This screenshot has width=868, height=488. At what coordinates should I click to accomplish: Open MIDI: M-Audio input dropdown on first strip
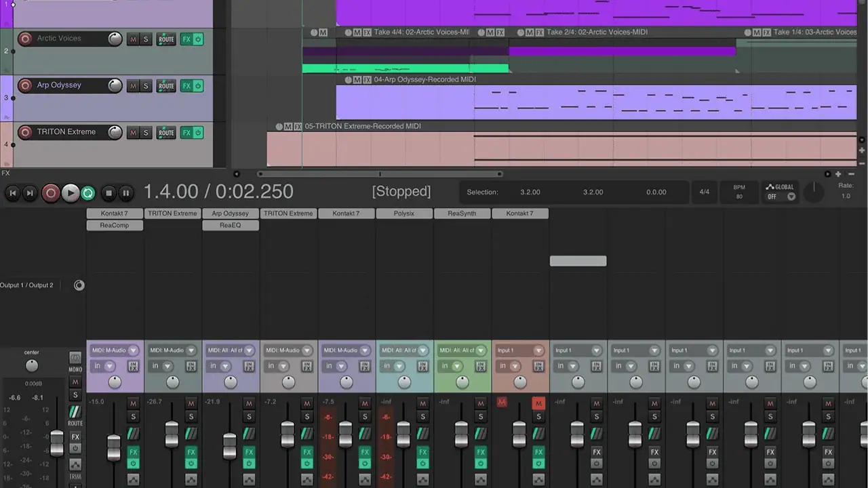point(115,350)
